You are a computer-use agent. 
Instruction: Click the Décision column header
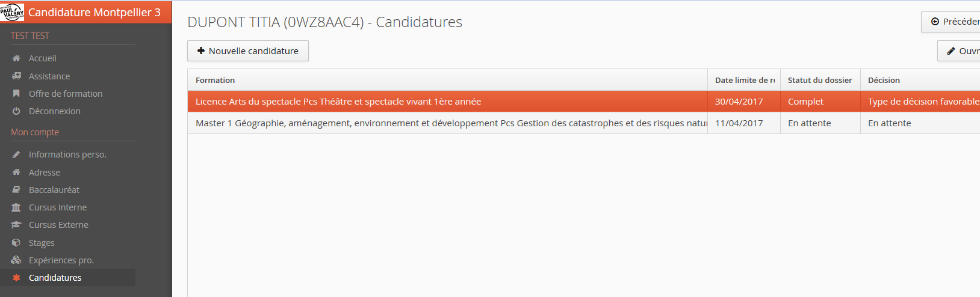[884, 80]
